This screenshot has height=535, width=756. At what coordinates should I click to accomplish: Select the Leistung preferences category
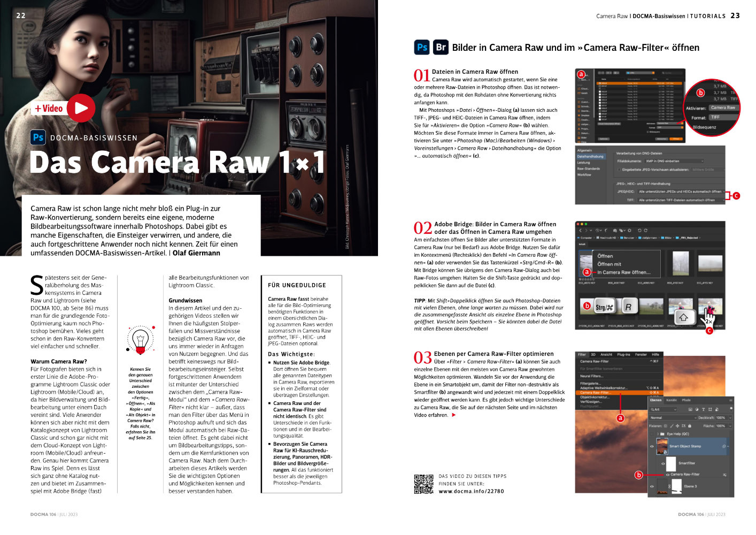(x=583, y=163)
